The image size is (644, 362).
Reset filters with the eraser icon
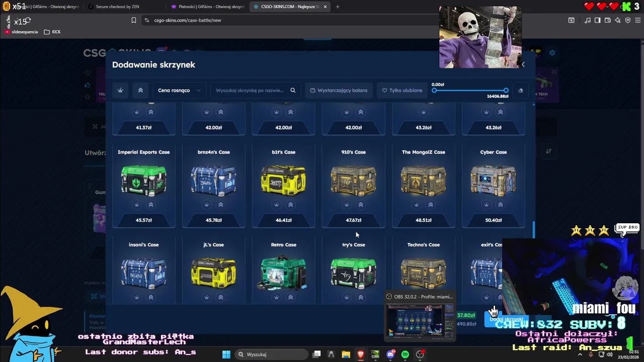pyautogui.click(x=521, y=90)
